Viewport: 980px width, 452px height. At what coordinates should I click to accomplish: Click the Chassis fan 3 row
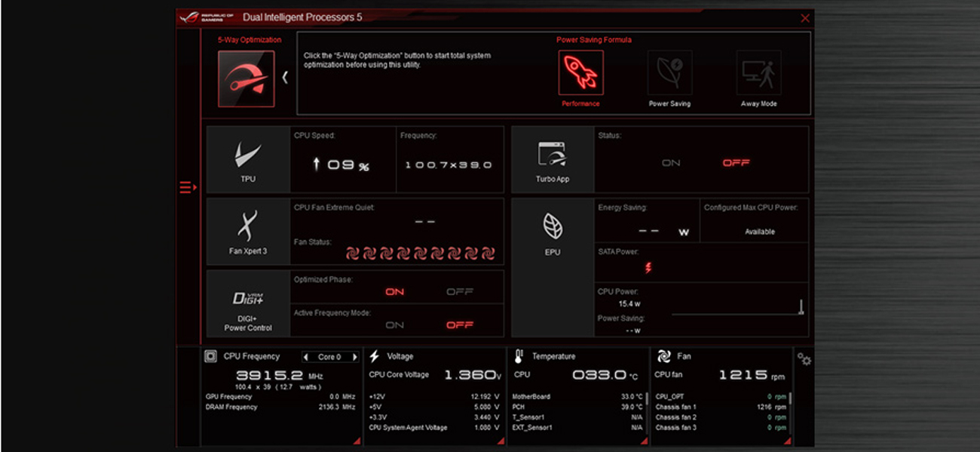[721, 428]
